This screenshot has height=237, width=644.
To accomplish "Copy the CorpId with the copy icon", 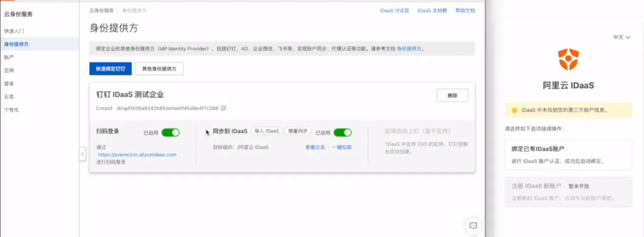I will pyautogui.click(x=223, y=108).
